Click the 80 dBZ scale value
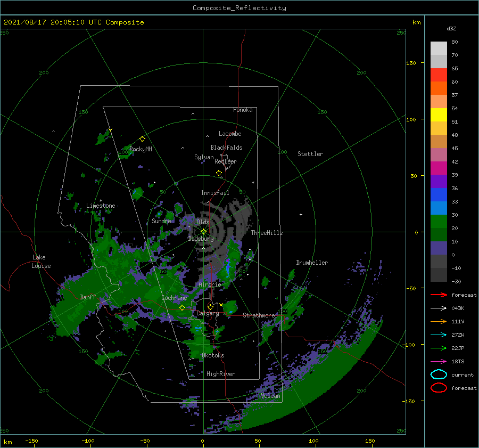The image size is (479, 448). click(455, 42)
